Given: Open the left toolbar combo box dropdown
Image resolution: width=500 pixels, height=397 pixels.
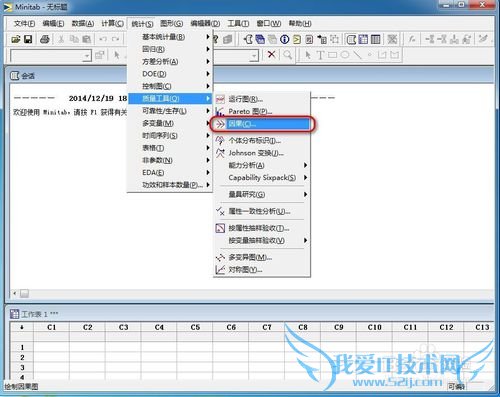Looking at the screenshot, I should pyautogui.click(x=87, y=55).
